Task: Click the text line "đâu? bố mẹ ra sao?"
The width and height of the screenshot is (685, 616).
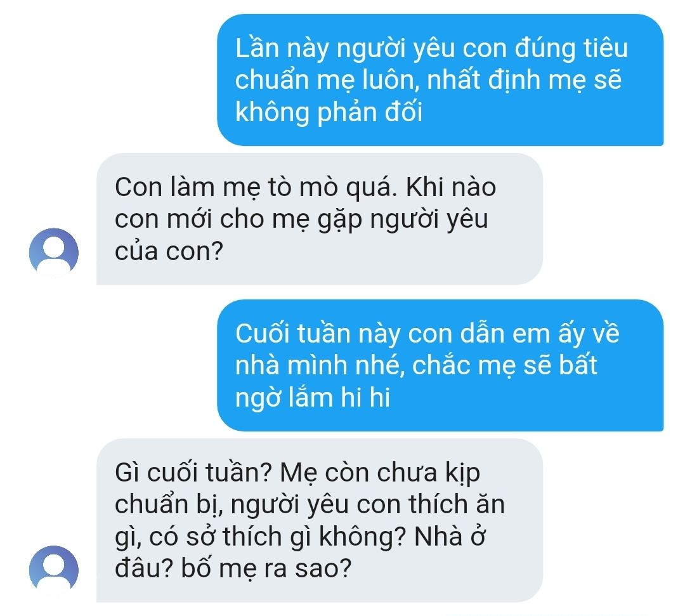Action: (x=233, y=568)
